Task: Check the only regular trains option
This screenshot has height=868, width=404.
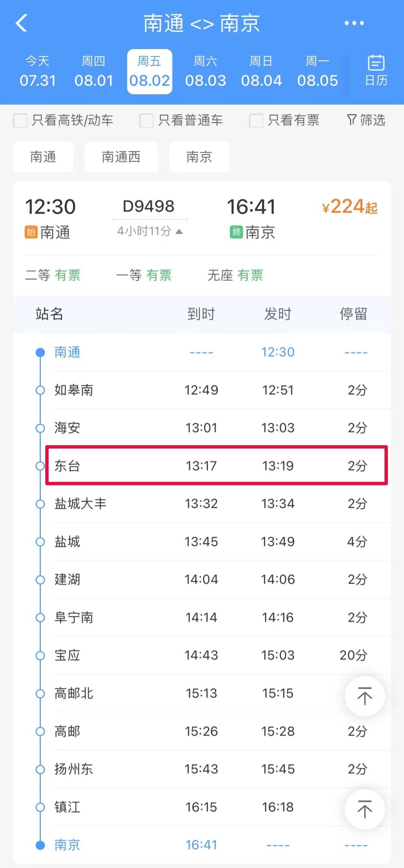Action: pos(146,121)
